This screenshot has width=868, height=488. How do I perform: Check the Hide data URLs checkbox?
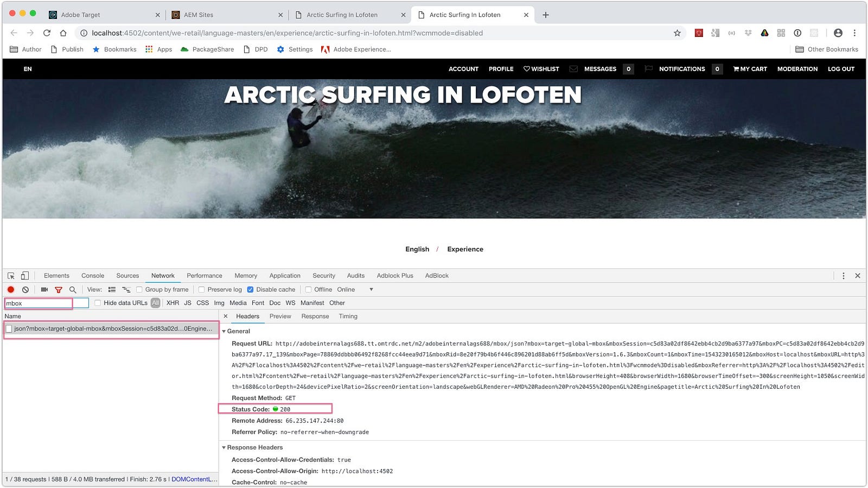click(x=98, y=303)
